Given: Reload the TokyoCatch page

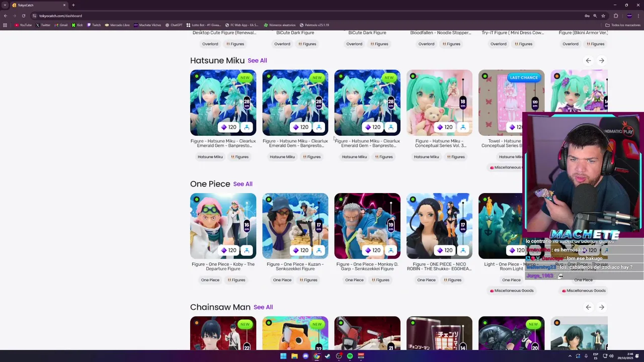Looking at the screenshot, I should tap(23, 16).
